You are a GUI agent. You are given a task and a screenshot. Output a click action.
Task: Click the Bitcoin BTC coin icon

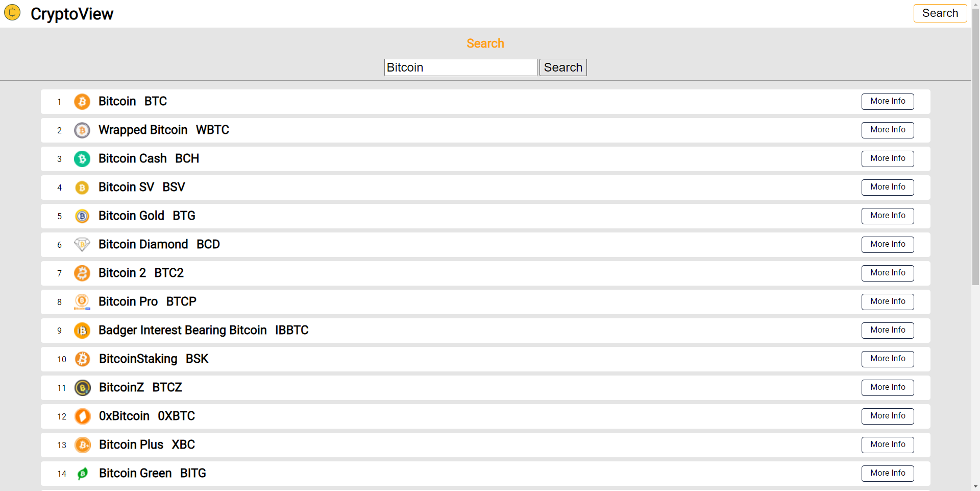click(82, 102)
